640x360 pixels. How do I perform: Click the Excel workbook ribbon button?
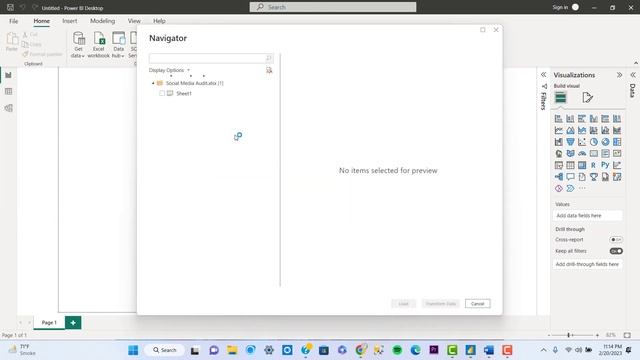(x=99, y=45)
